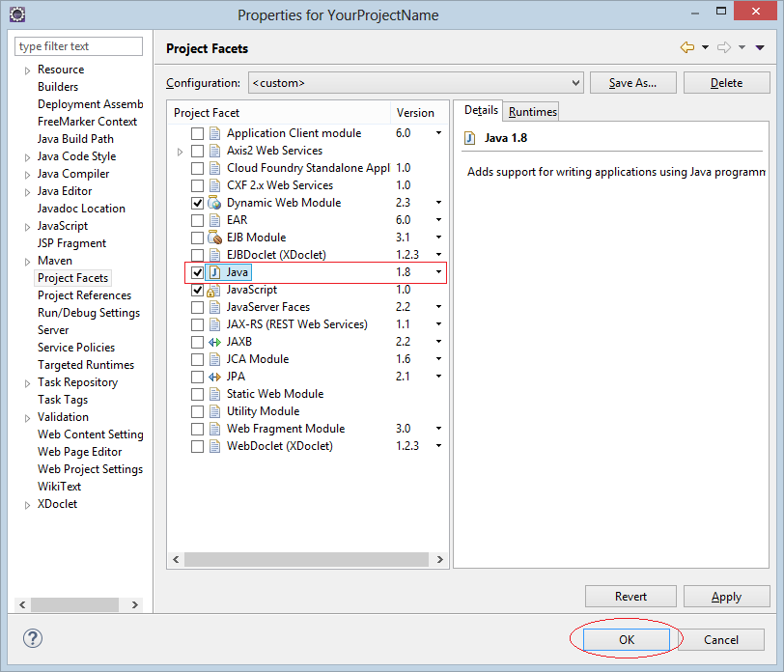
Task: Click the CXF 2.x Web Services document icon
Action: pos(215,185)
